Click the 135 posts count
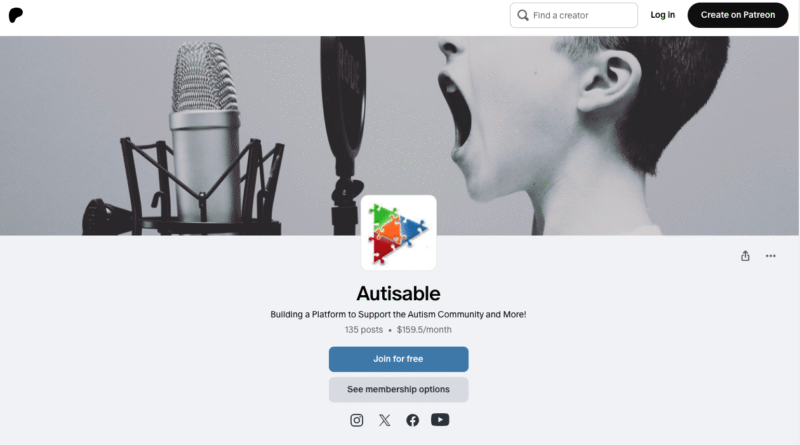Image resolution: width=800 pixels, height=445 pixels. (364, 330)
